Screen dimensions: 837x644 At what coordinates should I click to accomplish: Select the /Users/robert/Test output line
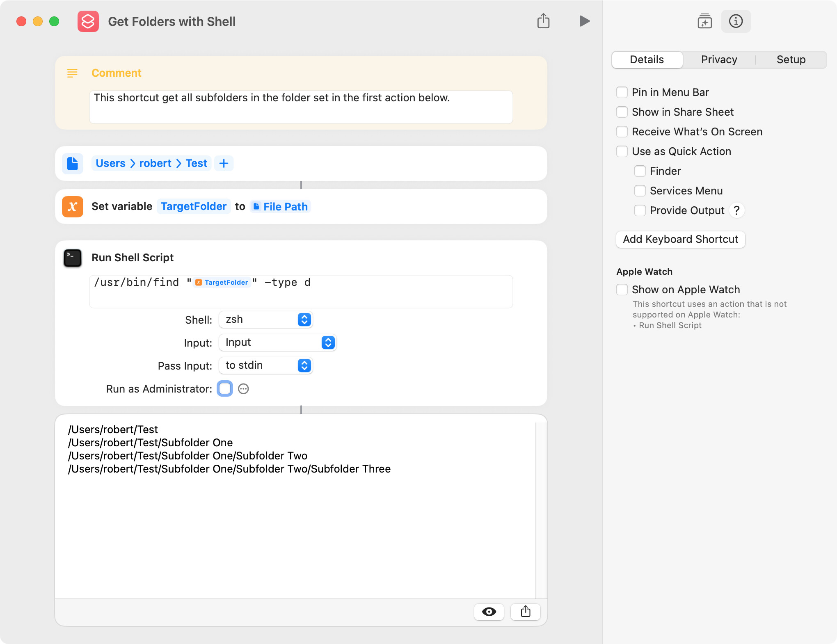[113, 429]
